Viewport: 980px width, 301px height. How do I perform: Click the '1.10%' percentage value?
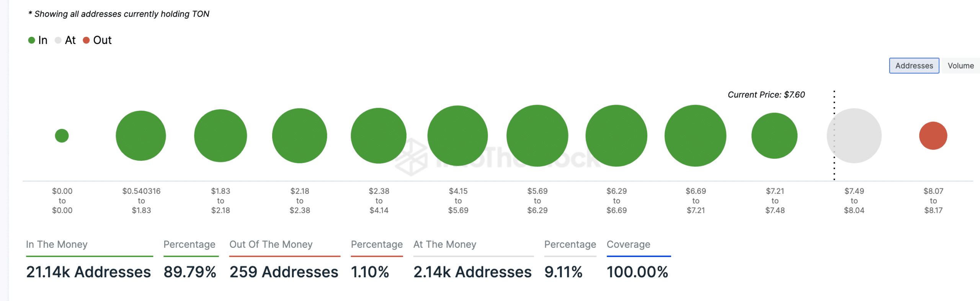[370, 272]
